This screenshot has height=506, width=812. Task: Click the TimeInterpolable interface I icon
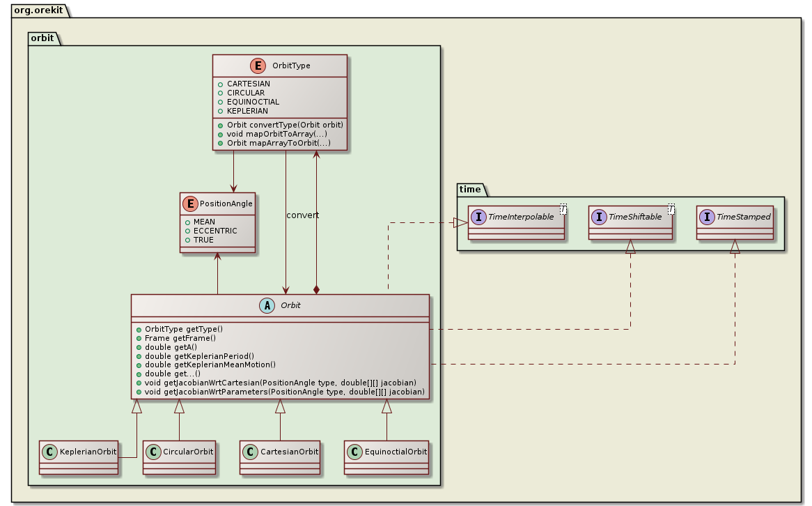point(478,217)
